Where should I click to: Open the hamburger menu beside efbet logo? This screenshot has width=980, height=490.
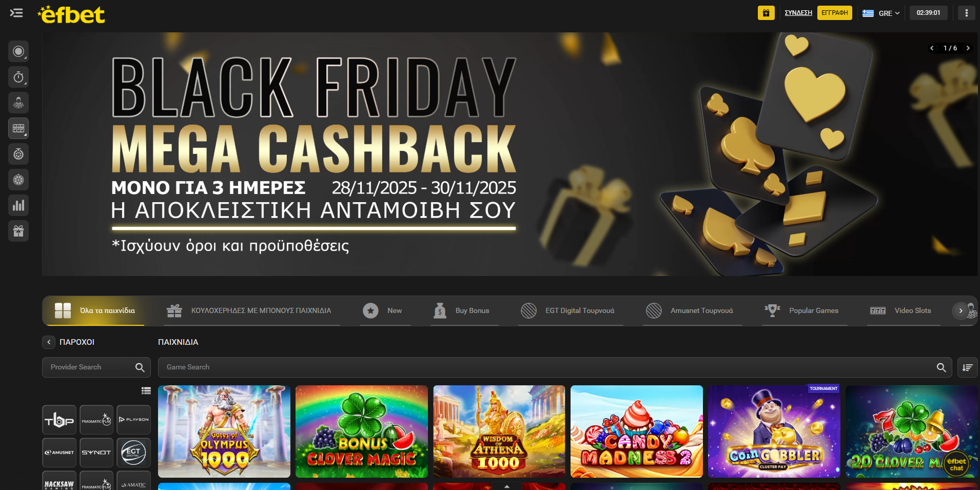(x=16, y=13)
